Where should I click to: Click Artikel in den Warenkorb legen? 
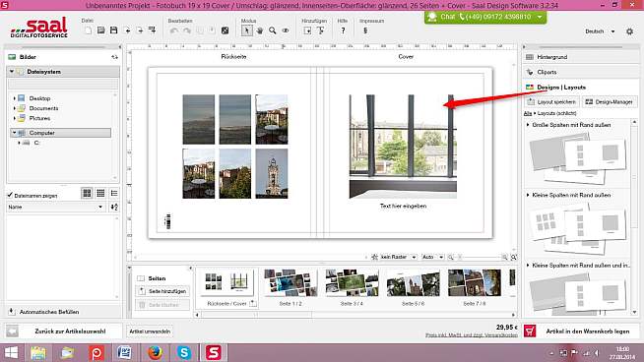coord(581,332)
